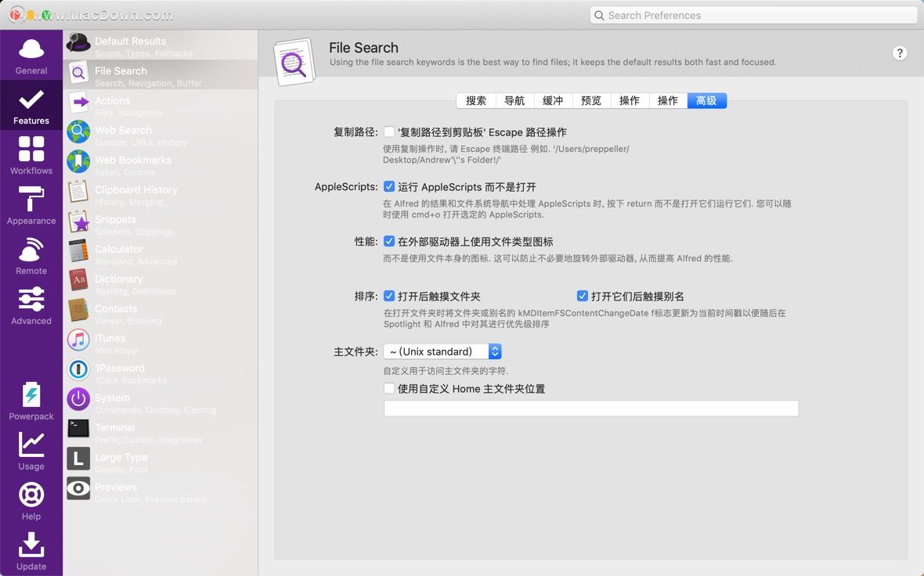The image size is (924, 576).
Task: Select Default Results bowler hat icon
Action: [x=78, y=43]
